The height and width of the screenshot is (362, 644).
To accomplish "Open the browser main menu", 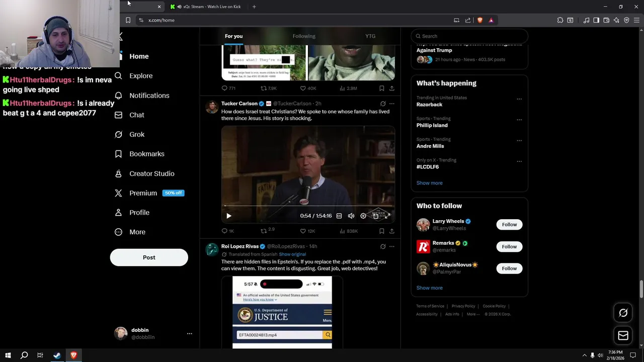I will 636,20.
